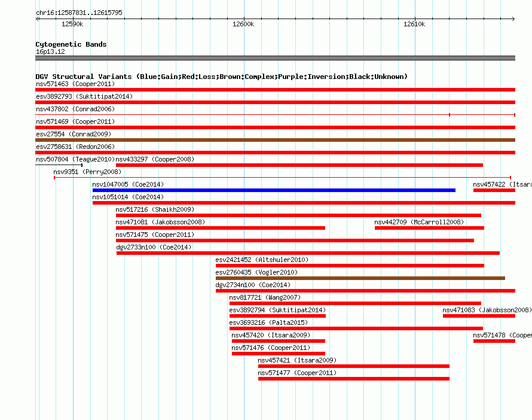Viewport: 532px width, 420px height.
Task: Click the 12600k ruler label
Action: coord(243,24)
